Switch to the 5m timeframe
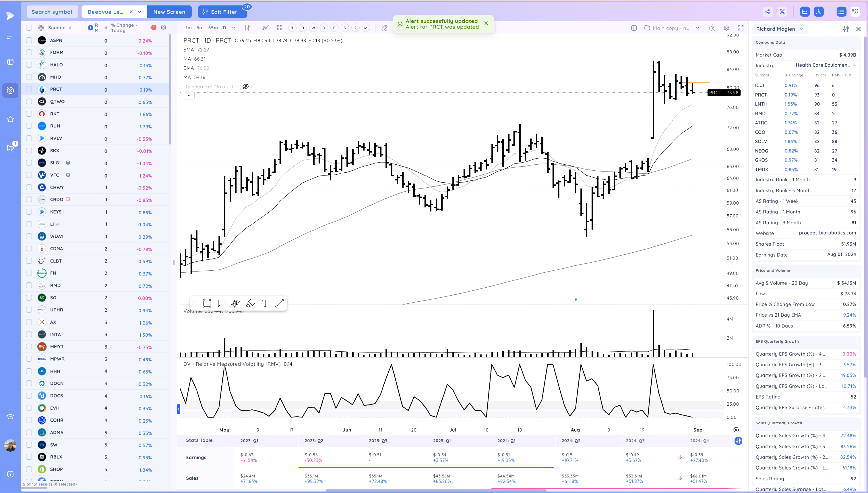 [x=200, y=28]
